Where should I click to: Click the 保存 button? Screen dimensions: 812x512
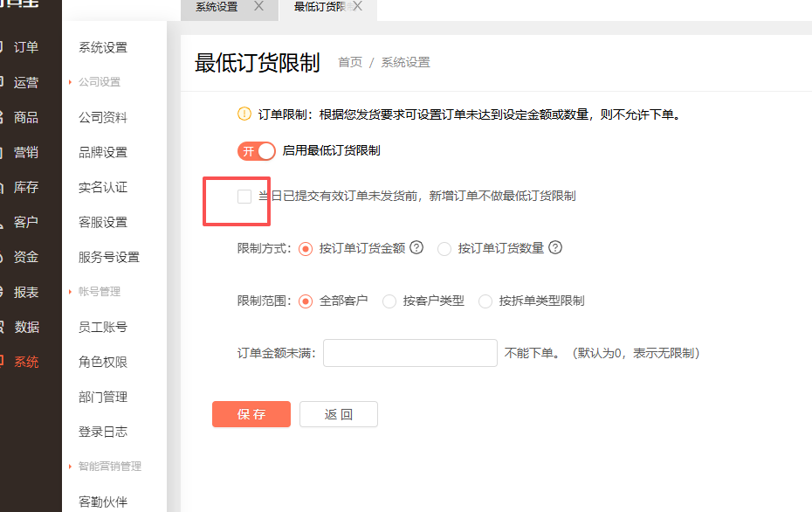251,414
